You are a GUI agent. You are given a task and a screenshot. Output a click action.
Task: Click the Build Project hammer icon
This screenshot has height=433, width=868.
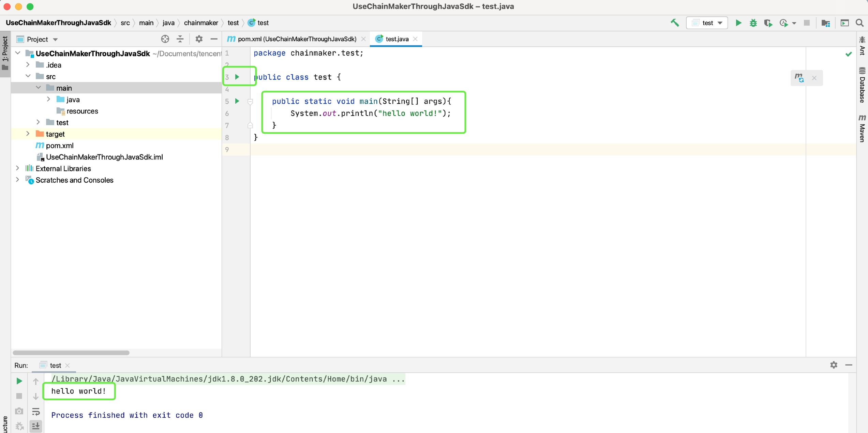point(675,23)
